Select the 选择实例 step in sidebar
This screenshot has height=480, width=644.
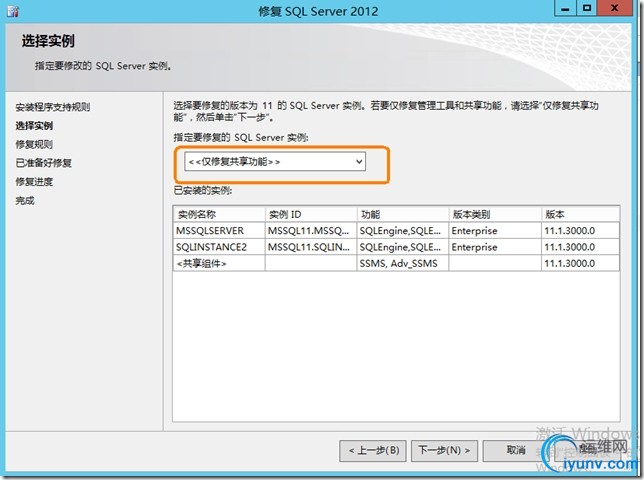pos(34,126)
